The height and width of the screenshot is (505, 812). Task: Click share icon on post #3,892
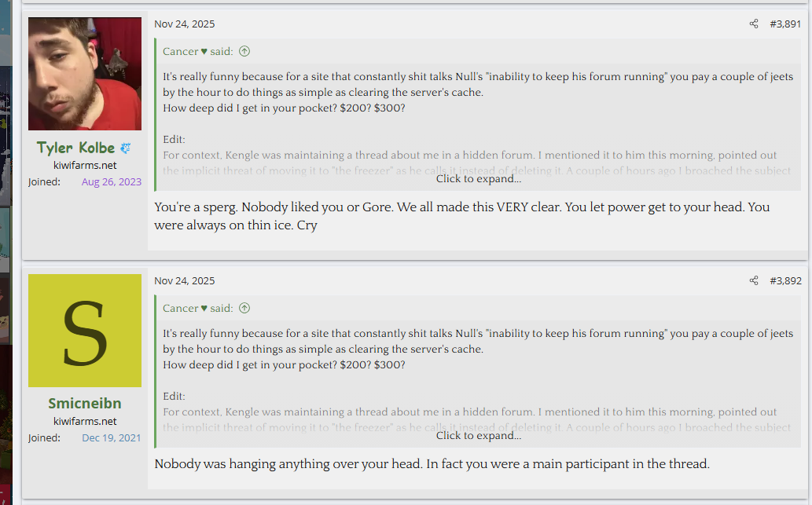click(754, 281)
